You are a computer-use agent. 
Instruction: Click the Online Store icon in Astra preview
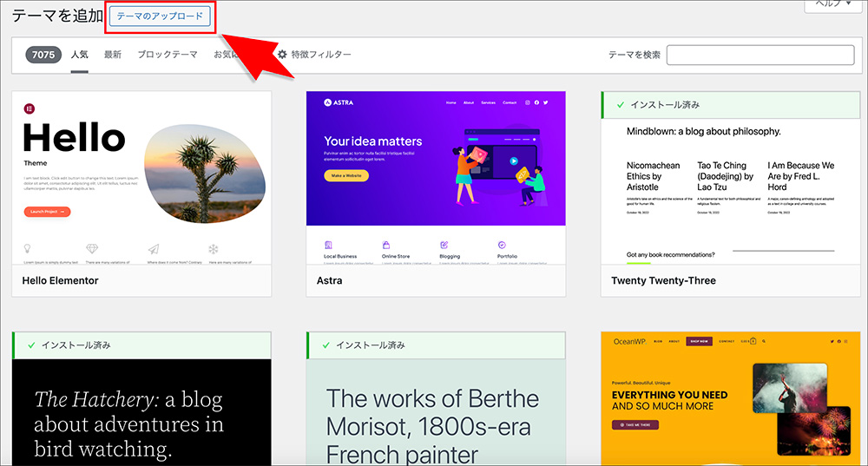pyautogui.click(x=385, y=246)
